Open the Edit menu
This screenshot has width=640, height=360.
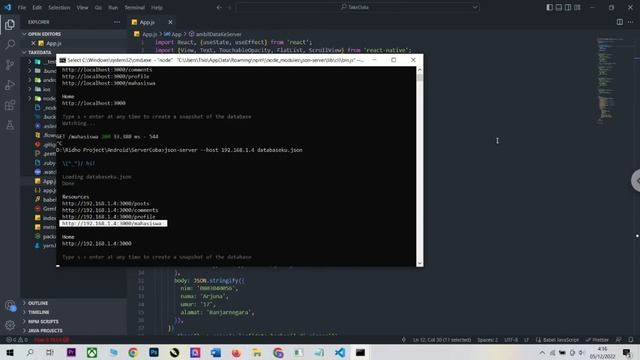(x=37, y=7)
